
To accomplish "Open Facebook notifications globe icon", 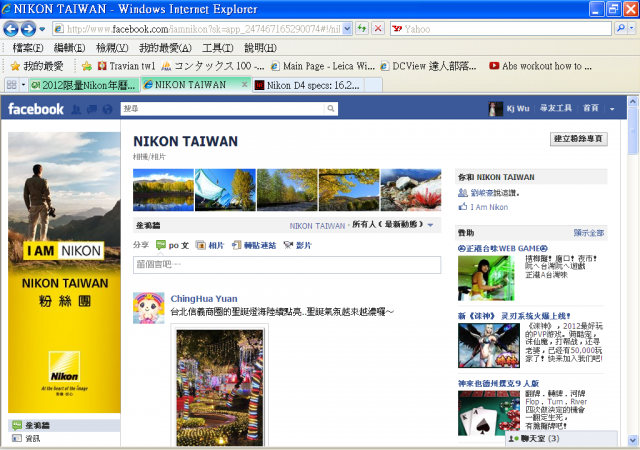I will click(107, 109).
